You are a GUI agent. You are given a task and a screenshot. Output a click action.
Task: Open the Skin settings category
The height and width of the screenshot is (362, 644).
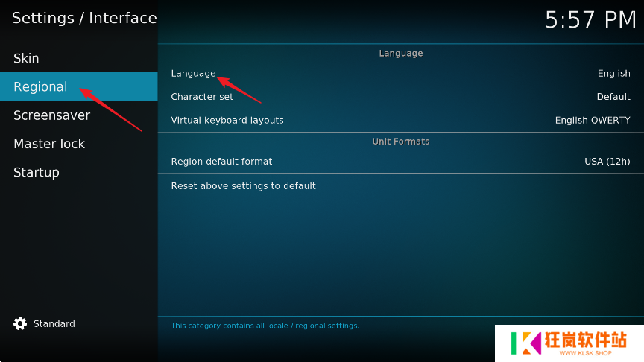click(26, 58)
